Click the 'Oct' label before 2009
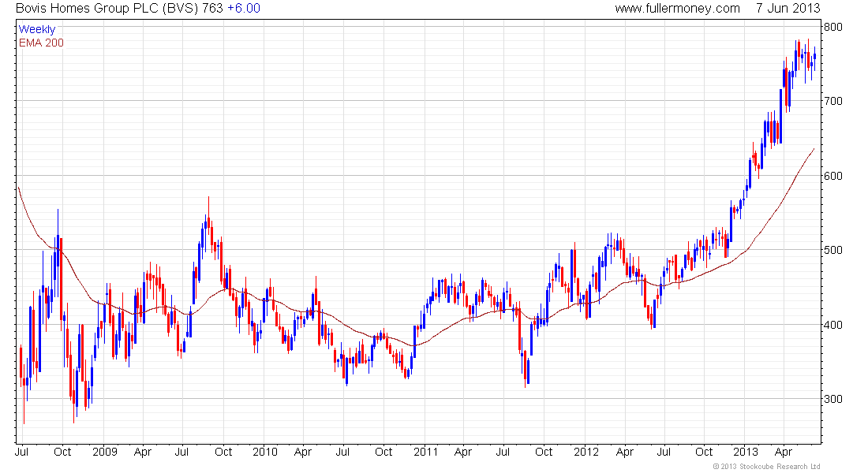 (62, 452)
